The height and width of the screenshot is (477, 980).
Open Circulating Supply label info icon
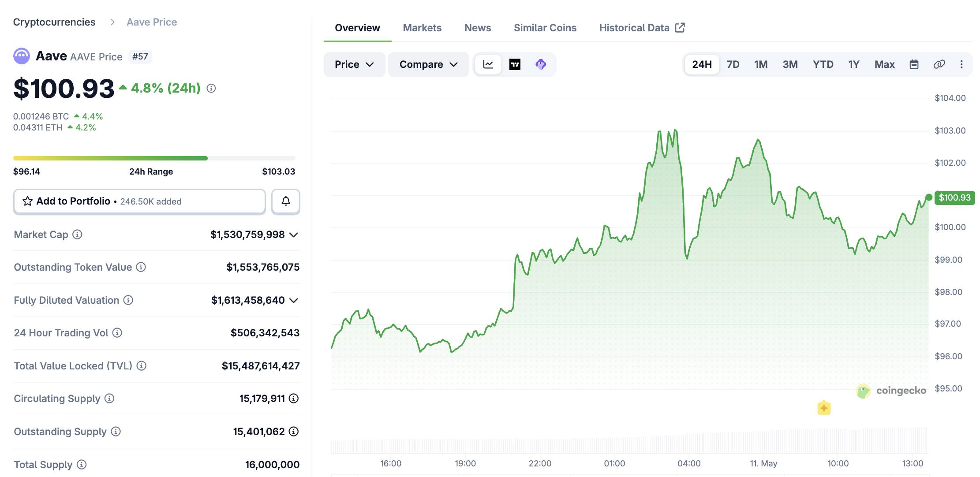[109, 399]
